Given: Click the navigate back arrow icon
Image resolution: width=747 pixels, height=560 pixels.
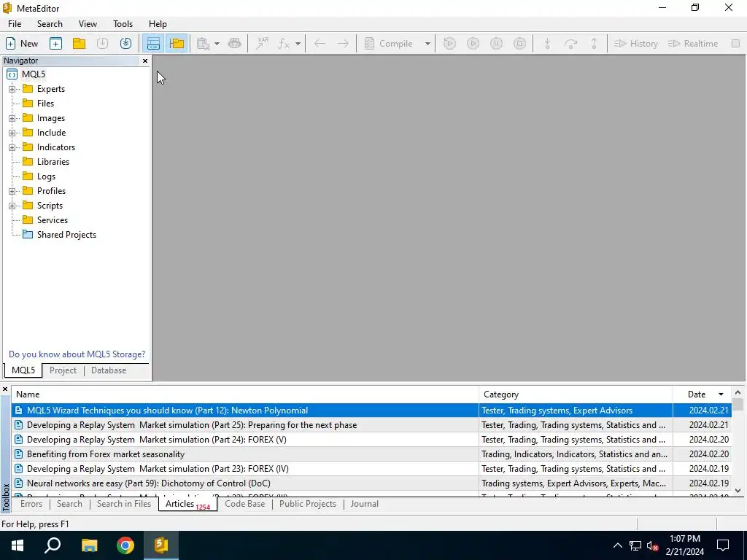Looking at the screenshot, I should coord(320,43).
